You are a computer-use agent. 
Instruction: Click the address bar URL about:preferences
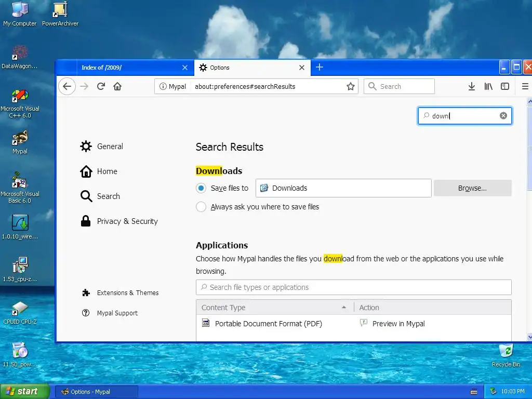[x=245, y=87]
